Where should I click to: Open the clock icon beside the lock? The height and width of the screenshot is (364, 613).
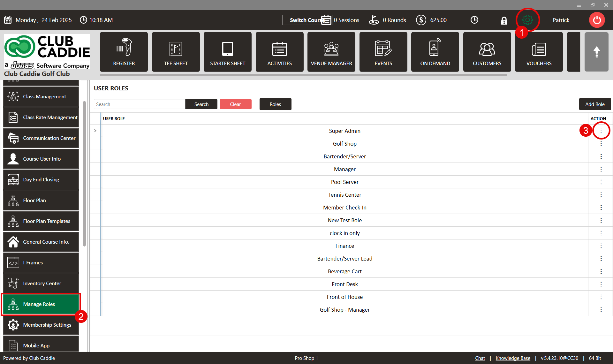point(474,20)
